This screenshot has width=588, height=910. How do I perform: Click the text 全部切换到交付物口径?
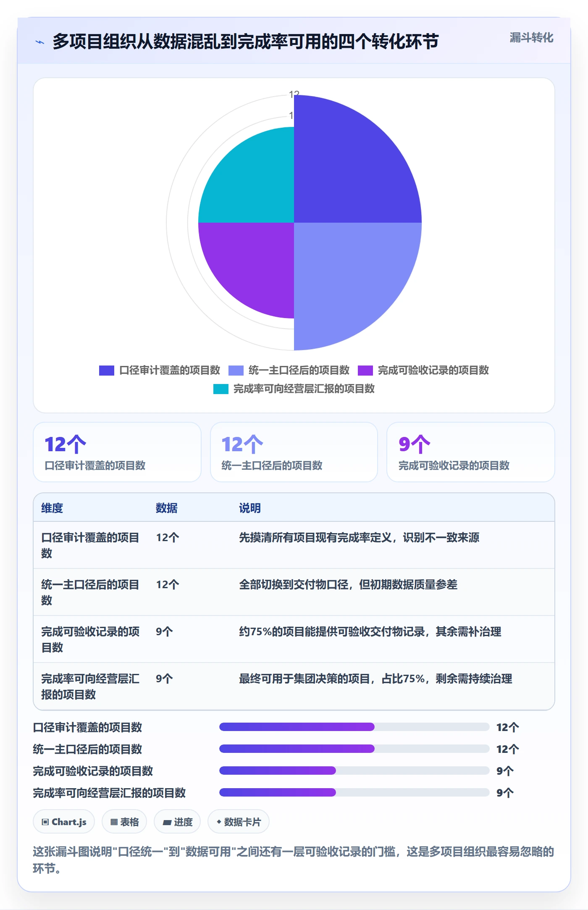click(x=294, y=584)
